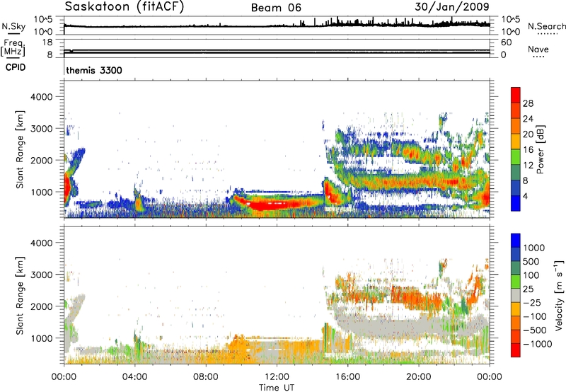Image resolution: width=566 pixels, height=392 pixels.
Task: Click the '4' power colorbar value
Action: point(525,196)
